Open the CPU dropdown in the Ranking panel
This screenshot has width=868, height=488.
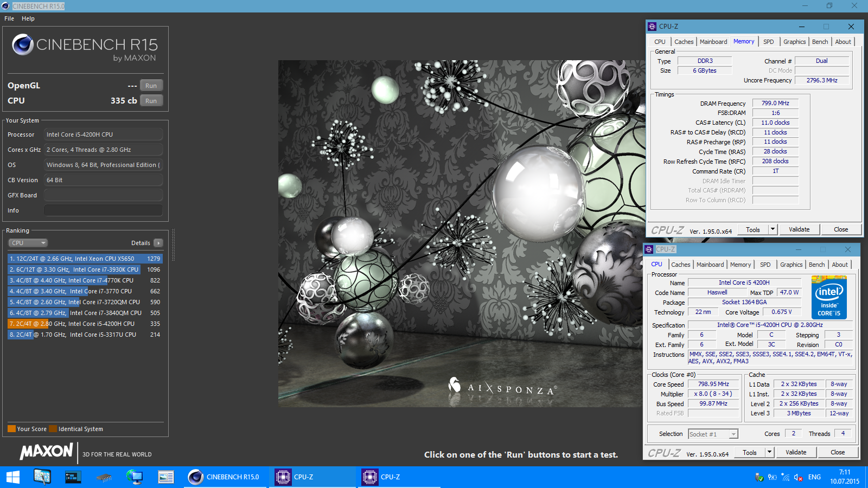[28, 243]
